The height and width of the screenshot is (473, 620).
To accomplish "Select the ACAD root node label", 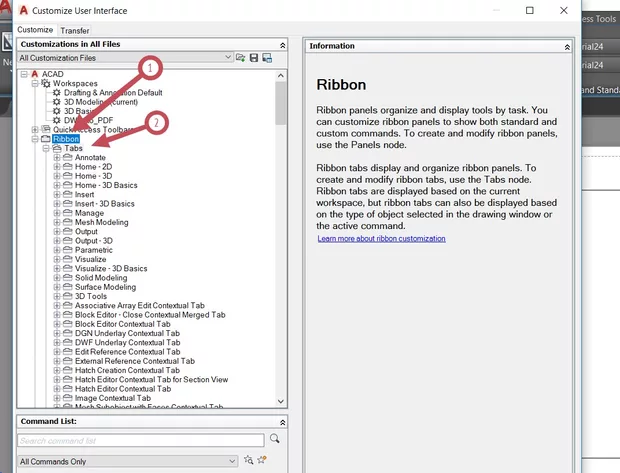I will [x=53, y=74].
